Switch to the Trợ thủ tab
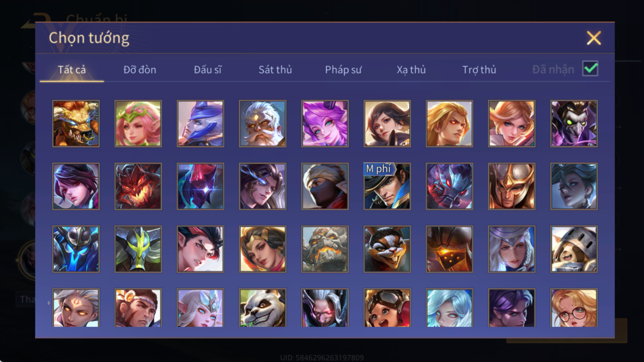The width and height of the screenshot is (644, 362). pyautogui.click(x=479, y=70)
